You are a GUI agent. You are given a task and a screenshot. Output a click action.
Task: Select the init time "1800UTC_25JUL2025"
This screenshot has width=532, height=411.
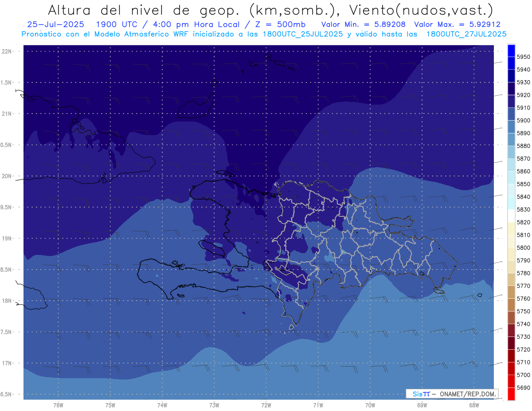pos(303,34)
